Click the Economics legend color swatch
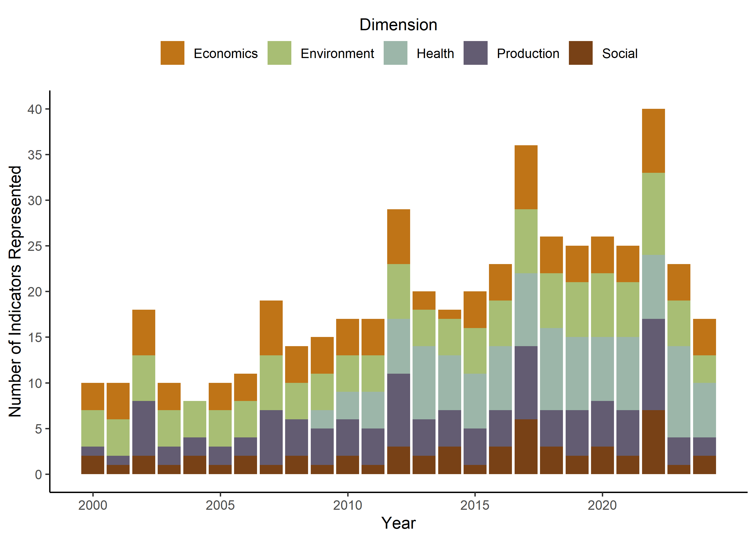The image size is (756, 540). [x=172, y=53]
